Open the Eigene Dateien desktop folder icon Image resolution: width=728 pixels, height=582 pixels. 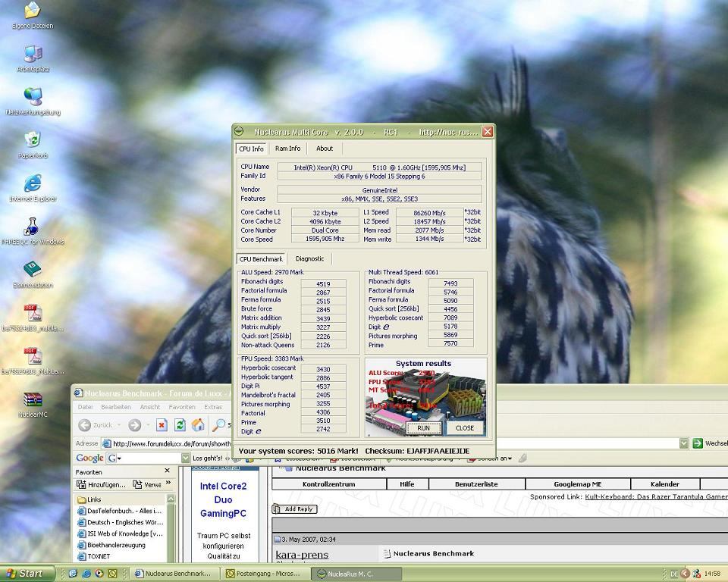click(33, 10)
